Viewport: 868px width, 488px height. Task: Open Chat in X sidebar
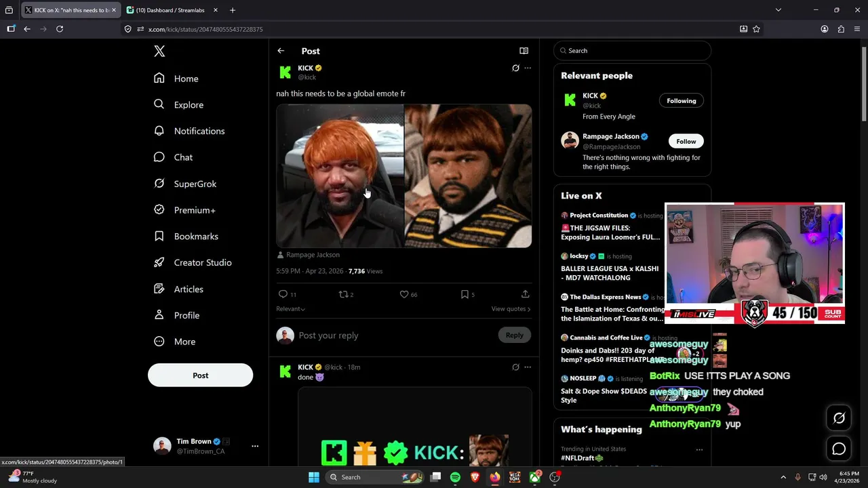click(174, 157)
